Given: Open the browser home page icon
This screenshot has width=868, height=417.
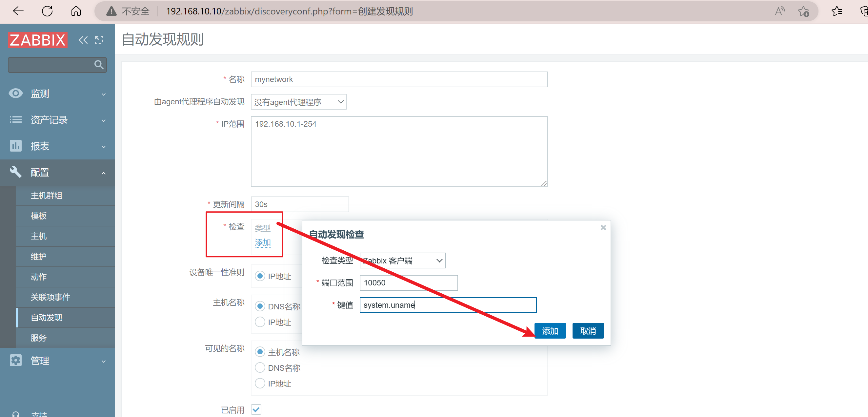Looking at the screenshot, I should [x=76, y=11].
